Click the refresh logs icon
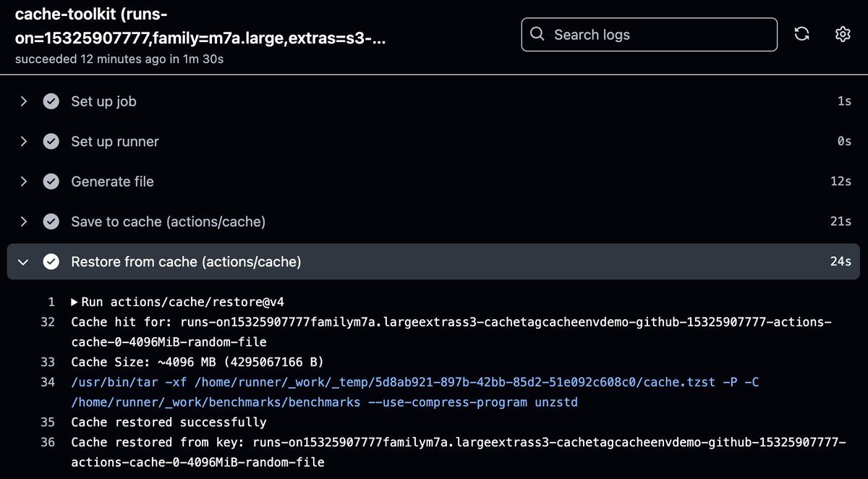868x479 pixels. click(x=801, y=34)
